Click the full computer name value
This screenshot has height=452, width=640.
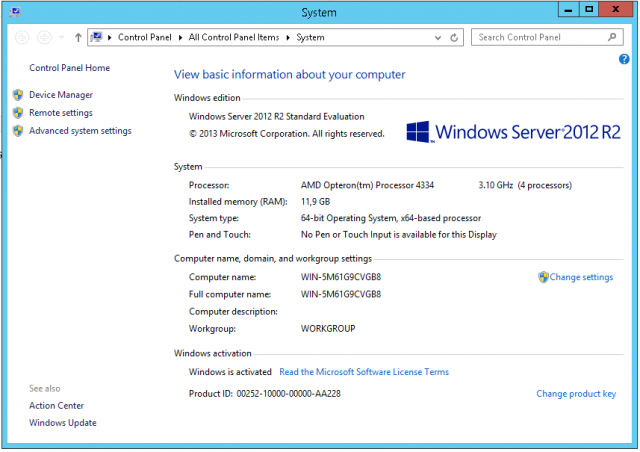(341, 294)
